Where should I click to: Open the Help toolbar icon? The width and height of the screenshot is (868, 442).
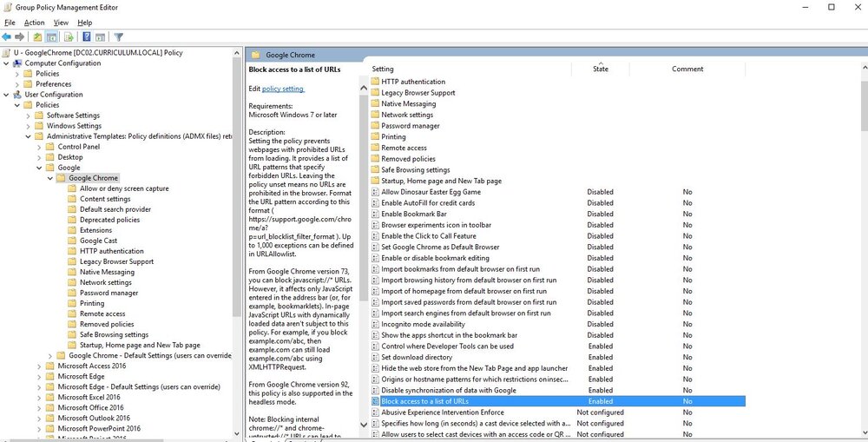click(86, 37)
